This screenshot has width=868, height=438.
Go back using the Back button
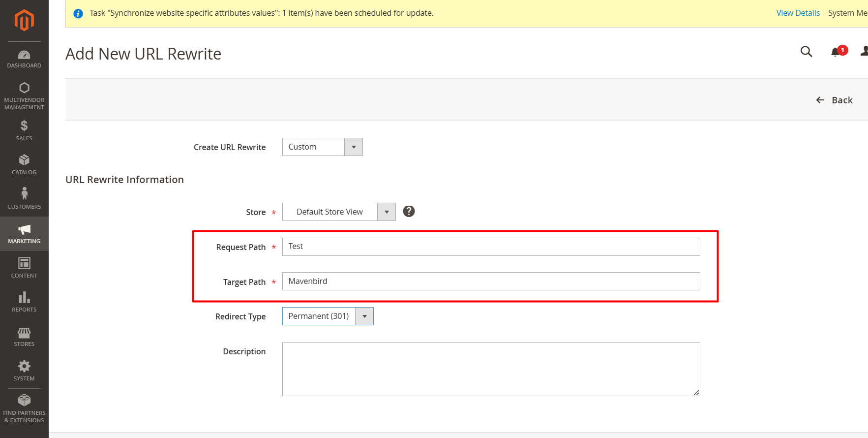point(834,100)
